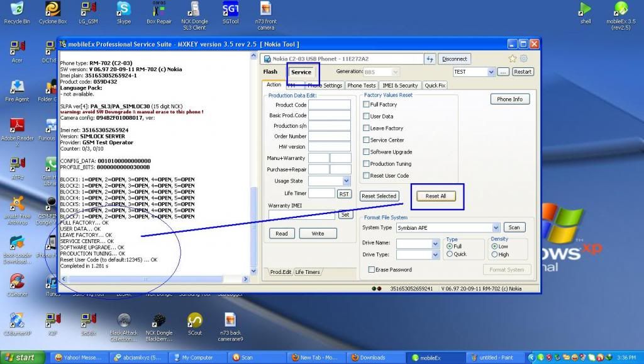Viewport: 644px width, 364px height.
Task: Open the Fire Agent desktop icon
Action: [17, 91]
